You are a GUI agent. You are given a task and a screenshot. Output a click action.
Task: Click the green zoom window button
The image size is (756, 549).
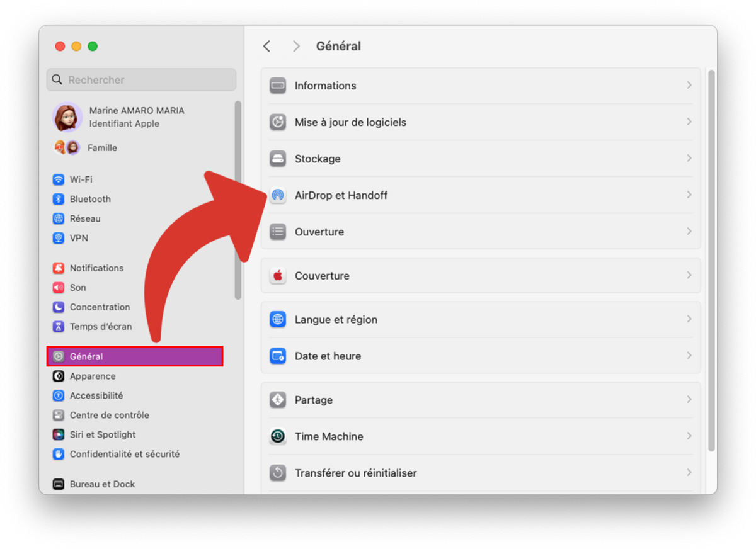(93, 47)
